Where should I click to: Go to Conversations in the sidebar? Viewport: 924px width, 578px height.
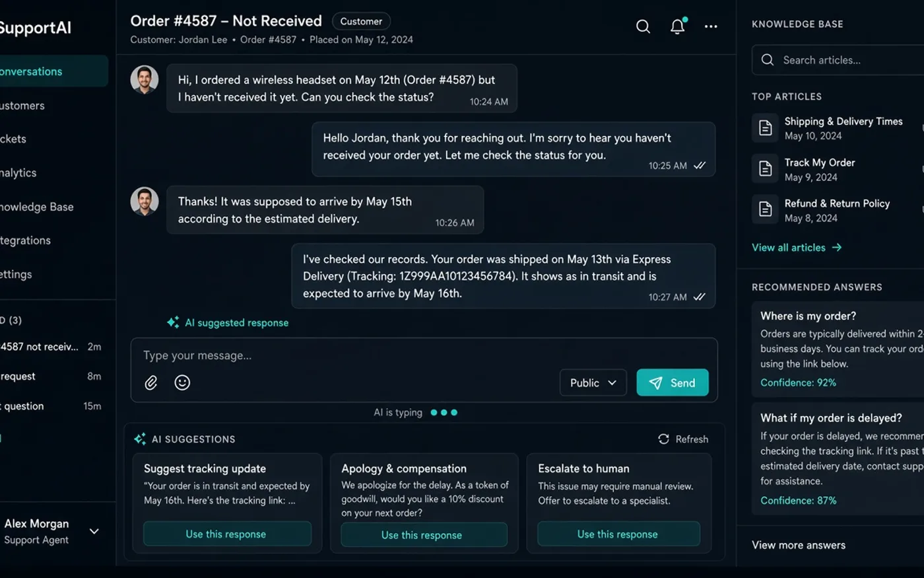pyautogui.click(x=53, y=71)
